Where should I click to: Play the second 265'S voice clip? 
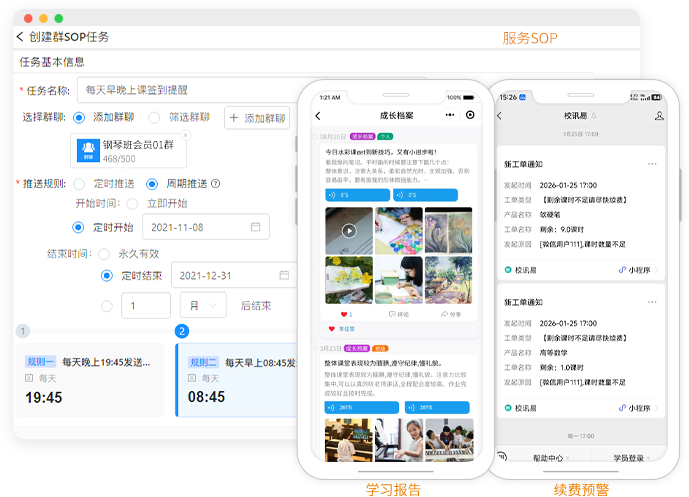click(437, 407)
